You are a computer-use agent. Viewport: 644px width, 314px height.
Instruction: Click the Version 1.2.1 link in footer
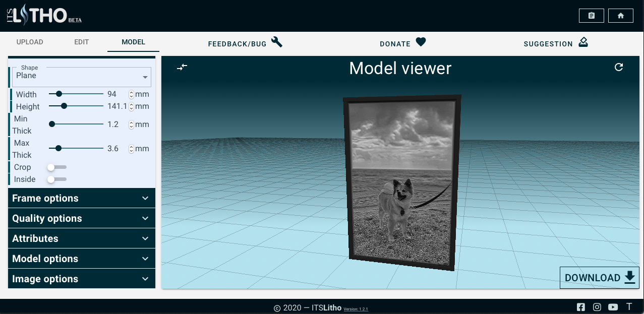(356, 309)
